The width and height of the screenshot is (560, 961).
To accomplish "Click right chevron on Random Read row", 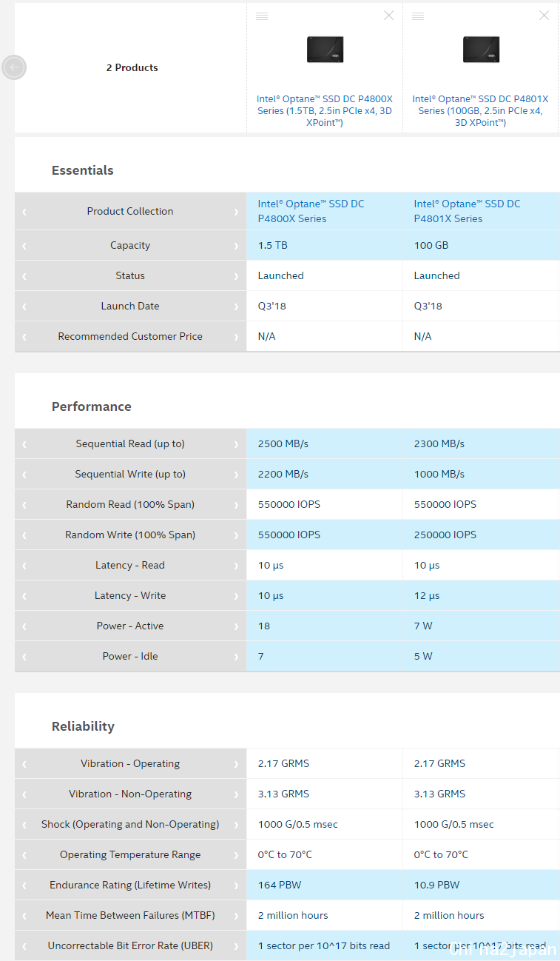I will (236, 505).
